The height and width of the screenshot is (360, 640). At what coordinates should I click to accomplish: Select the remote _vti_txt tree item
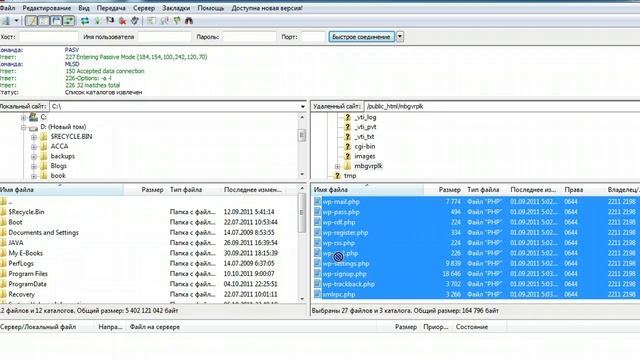point(364,137)
